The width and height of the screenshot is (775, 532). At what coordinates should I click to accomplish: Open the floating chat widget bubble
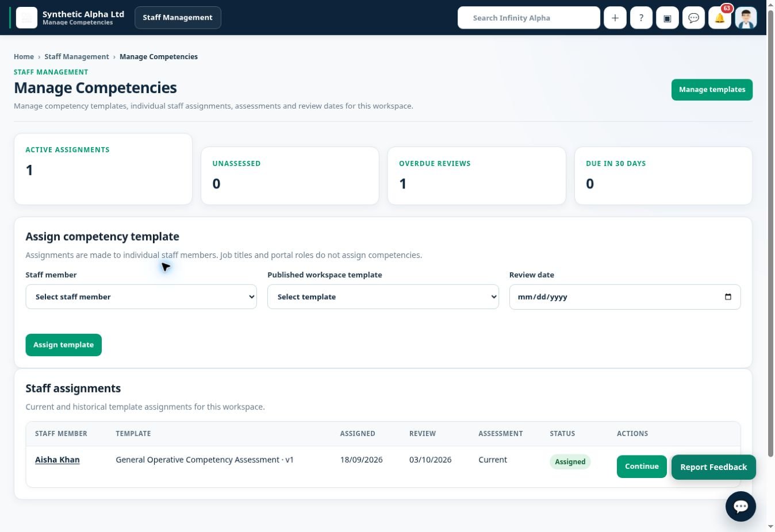tap(741, 506)
